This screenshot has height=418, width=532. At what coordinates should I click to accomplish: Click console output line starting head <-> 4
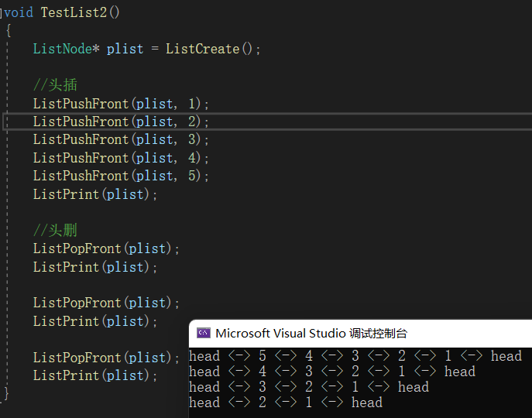tap(332, 372)
